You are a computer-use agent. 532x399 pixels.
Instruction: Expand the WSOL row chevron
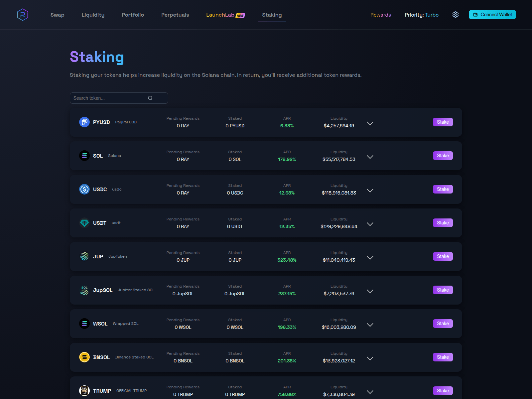(x=370, y=325)
